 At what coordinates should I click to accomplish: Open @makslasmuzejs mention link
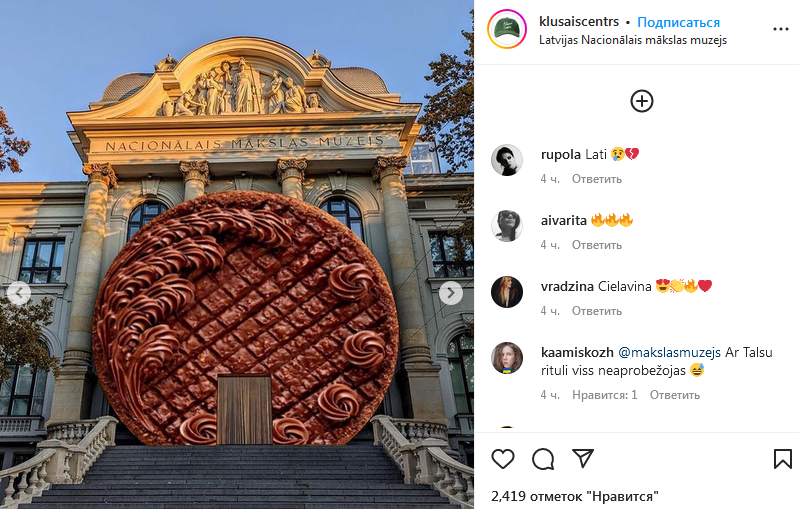click(x=669, y=352)
